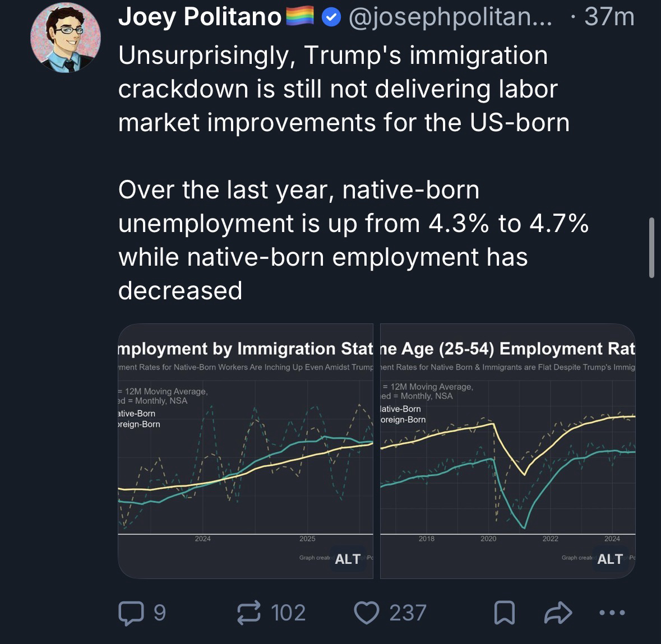The width and height of the screenshot is (661, 644).
Task: Open ALT text on left chart
Action: 348,559
